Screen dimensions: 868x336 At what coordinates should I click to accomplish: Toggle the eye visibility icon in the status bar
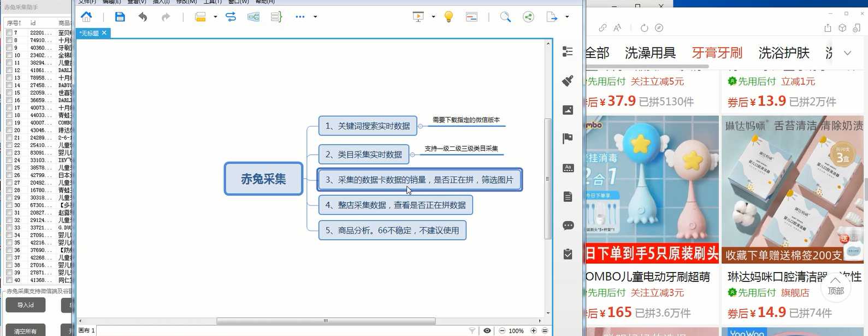[487, 331]
